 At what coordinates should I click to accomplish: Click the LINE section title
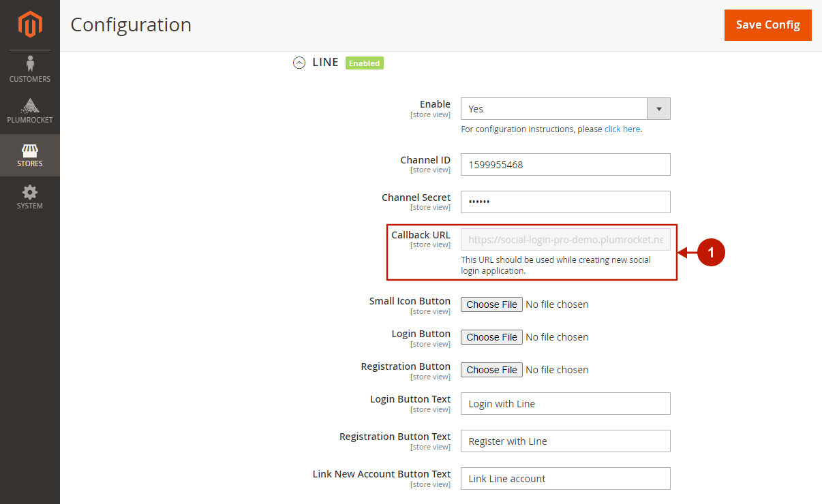(x=325, y=62)
